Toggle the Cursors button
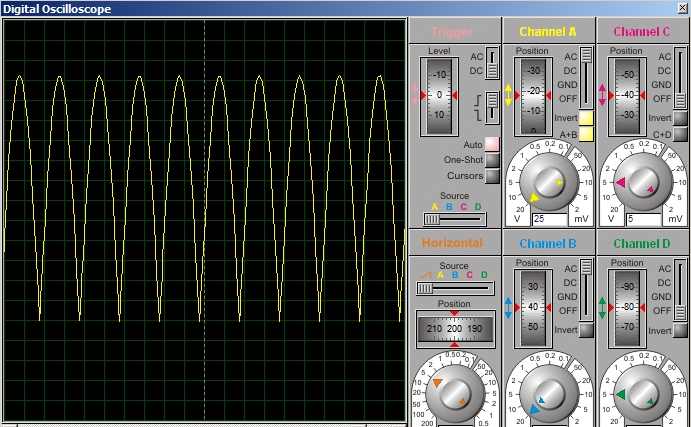The image size is (691, 427). [x=492, y=176]
